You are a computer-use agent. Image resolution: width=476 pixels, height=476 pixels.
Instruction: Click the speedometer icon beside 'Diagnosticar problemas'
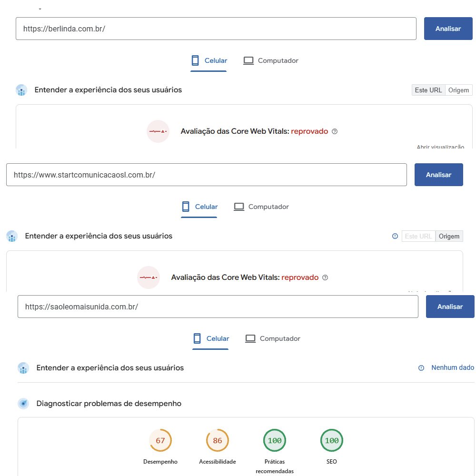(x=23, y=403)
